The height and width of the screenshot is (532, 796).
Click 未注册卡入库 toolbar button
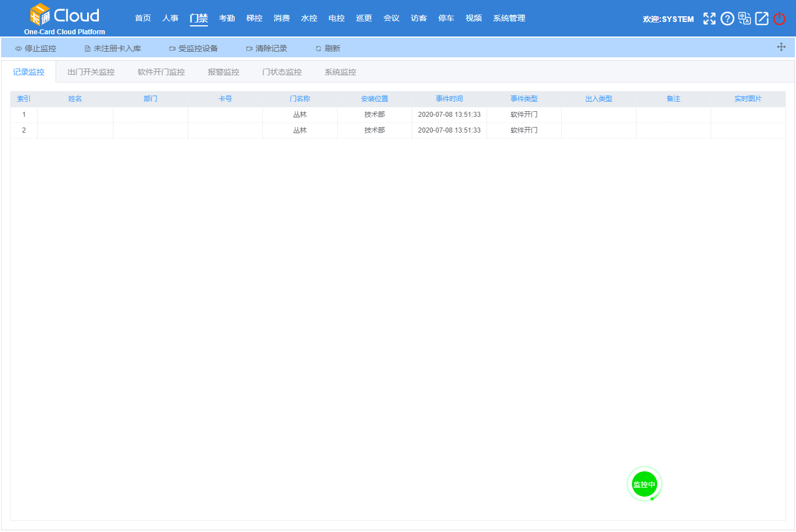tap(113, 49)
